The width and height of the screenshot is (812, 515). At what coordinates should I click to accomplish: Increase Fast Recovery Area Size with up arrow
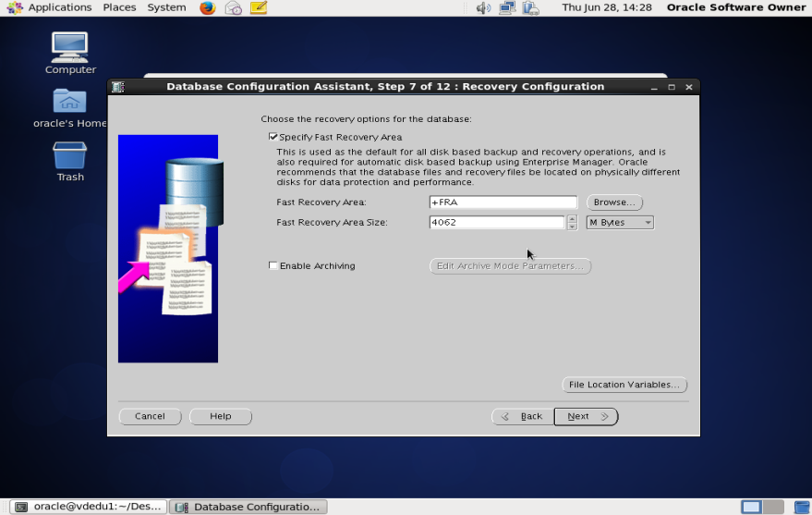point(572,218)
